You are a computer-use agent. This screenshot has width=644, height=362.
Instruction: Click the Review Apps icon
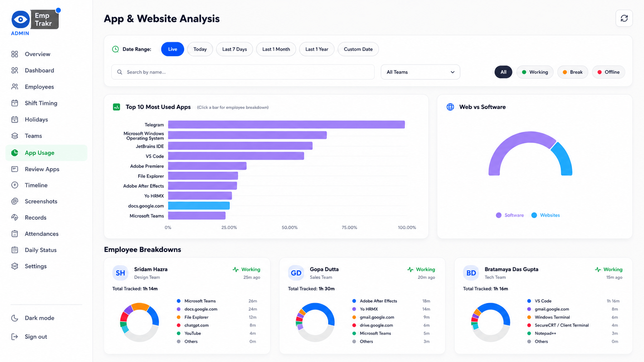click(15, 169)
